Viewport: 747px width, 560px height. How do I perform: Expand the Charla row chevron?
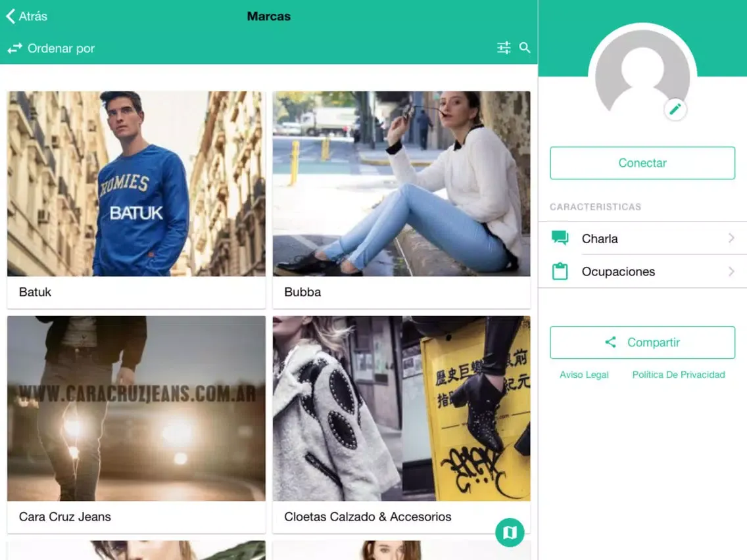pos(731,238)
